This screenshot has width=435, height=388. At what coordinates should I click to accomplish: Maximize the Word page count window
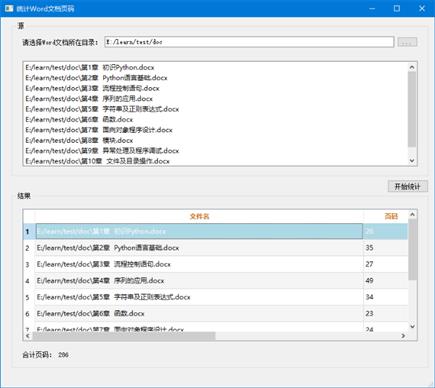397,8
